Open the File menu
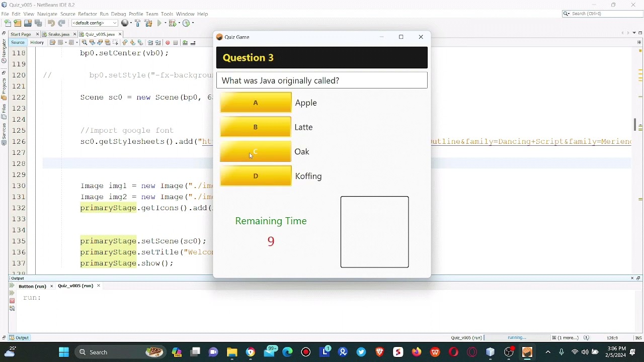The width and height of the screenshot is (644, 362). [x=5, y=14]
